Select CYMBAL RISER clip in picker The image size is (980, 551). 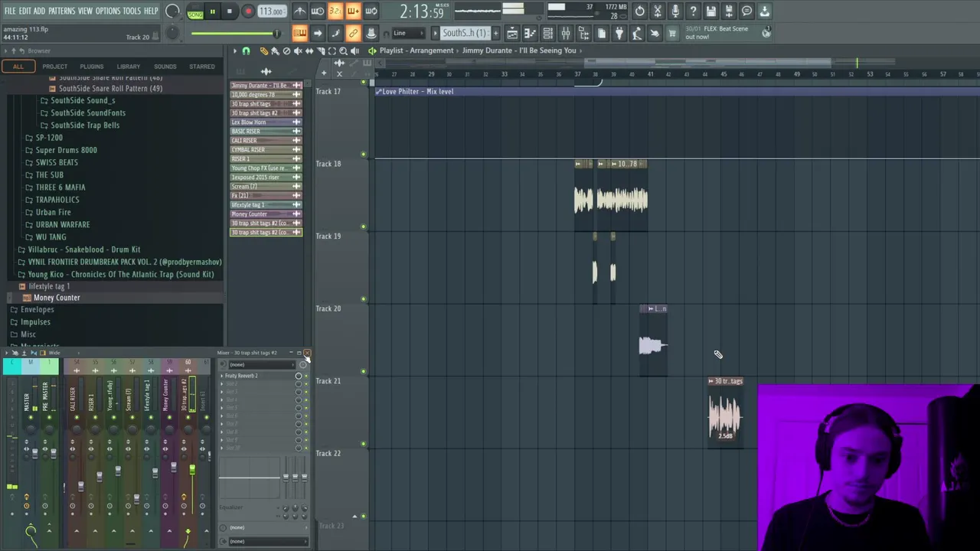coord(266,150)
